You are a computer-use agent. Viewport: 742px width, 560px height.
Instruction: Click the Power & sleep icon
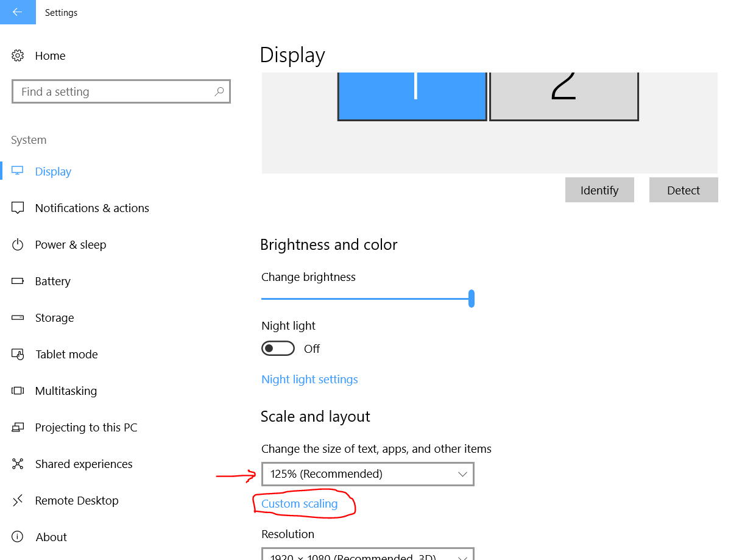[x=18, y=245]
